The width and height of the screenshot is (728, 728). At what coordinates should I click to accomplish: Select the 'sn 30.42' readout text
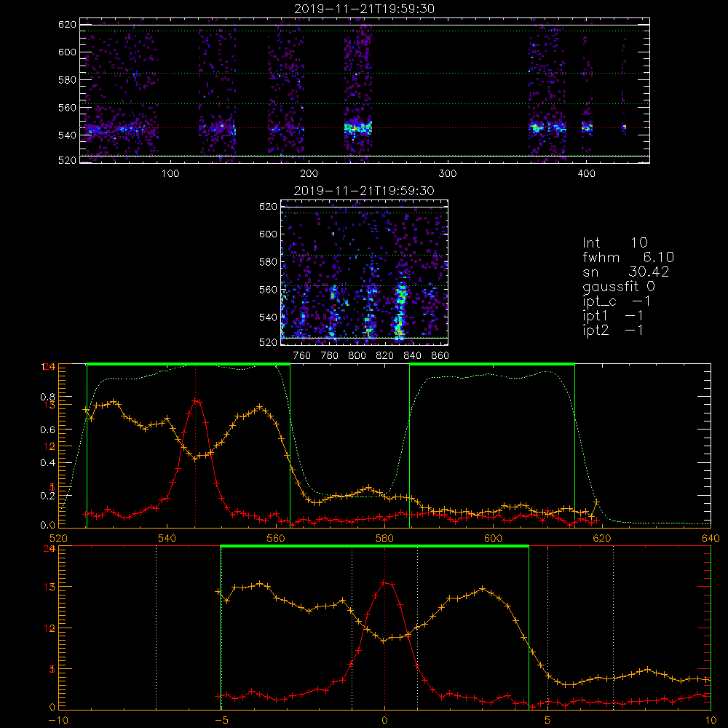[x=625, y=272]
